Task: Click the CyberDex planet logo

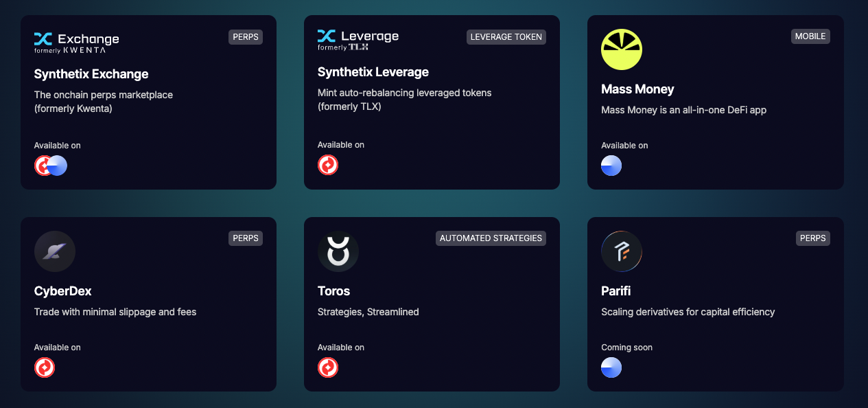Action: pos(55,251)
